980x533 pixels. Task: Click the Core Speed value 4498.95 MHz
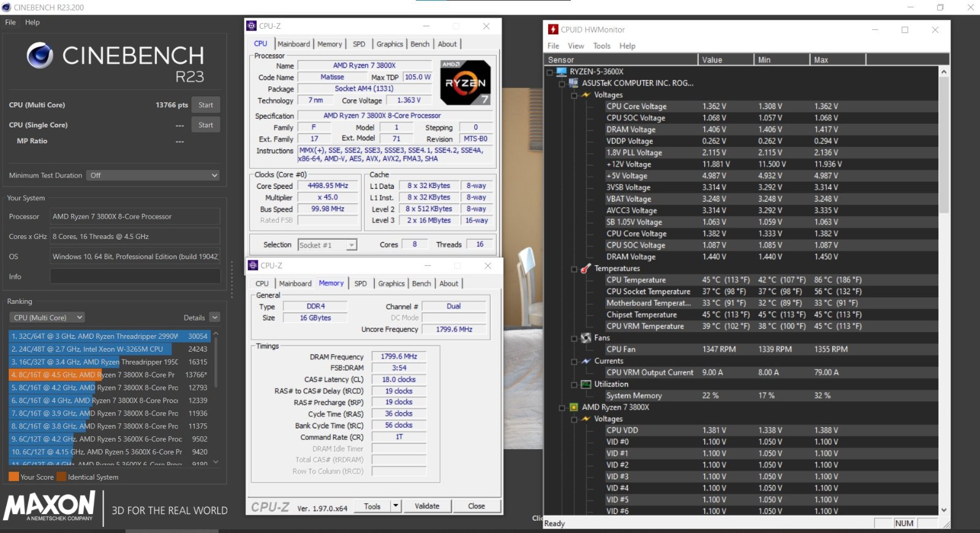click(328, 186)
